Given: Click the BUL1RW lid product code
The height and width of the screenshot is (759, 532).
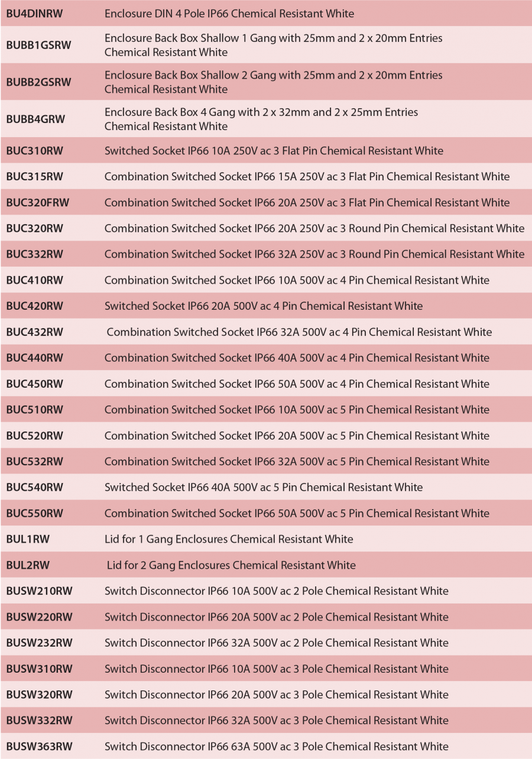Looking at the screenshot, I should [28, 539].
